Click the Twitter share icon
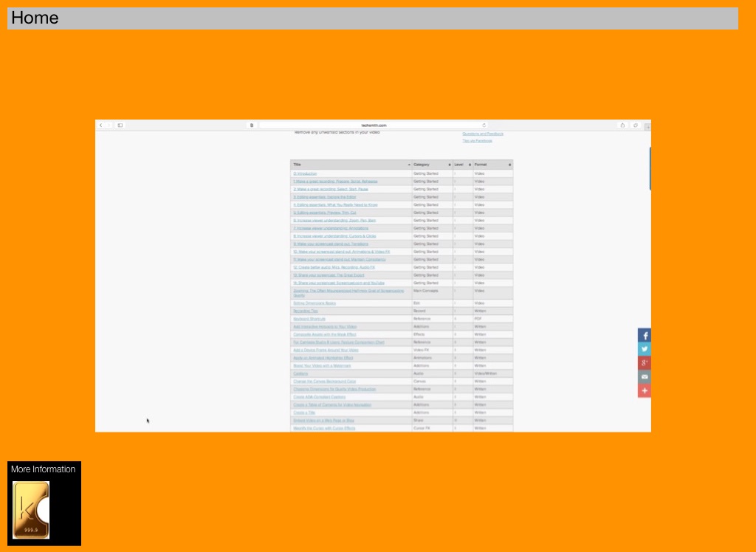The image size is (756, 552). click(x=644, y=349)
